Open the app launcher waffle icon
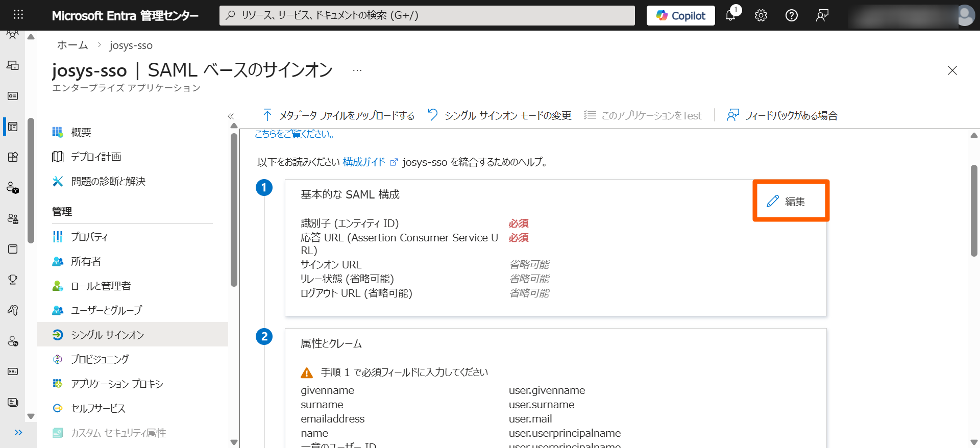980x448 pixels. point(18,15)
